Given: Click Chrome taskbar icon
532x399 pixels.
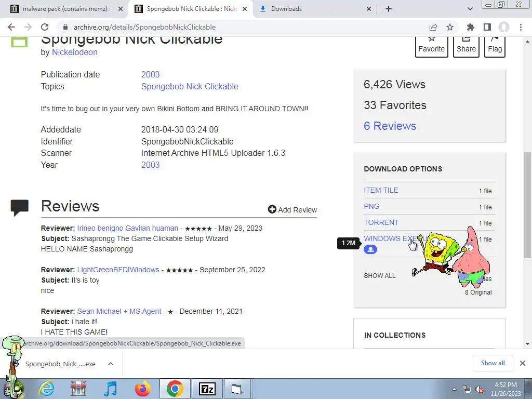Looking at the screenshot, I should pos(175,389).
